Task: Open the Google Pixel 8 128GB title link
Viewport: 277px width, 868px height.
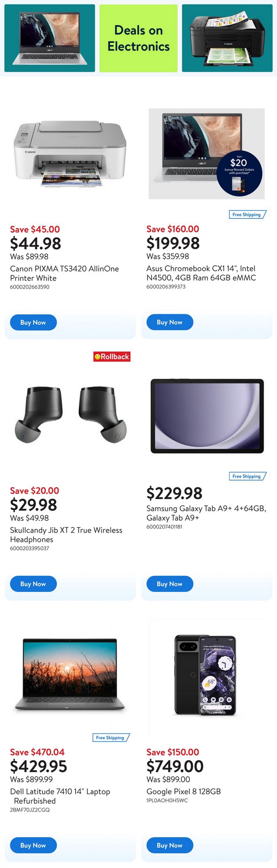Action: 183,791
